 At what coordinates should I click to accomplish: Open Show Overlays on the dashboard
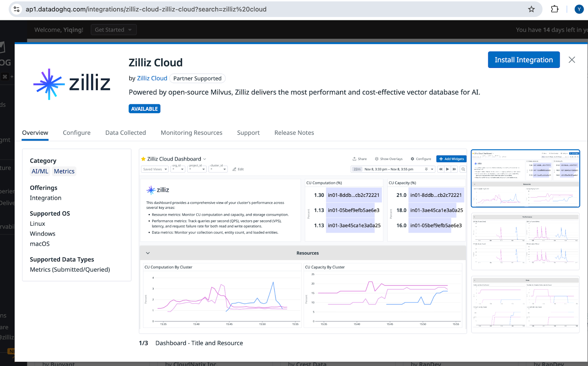388,159
